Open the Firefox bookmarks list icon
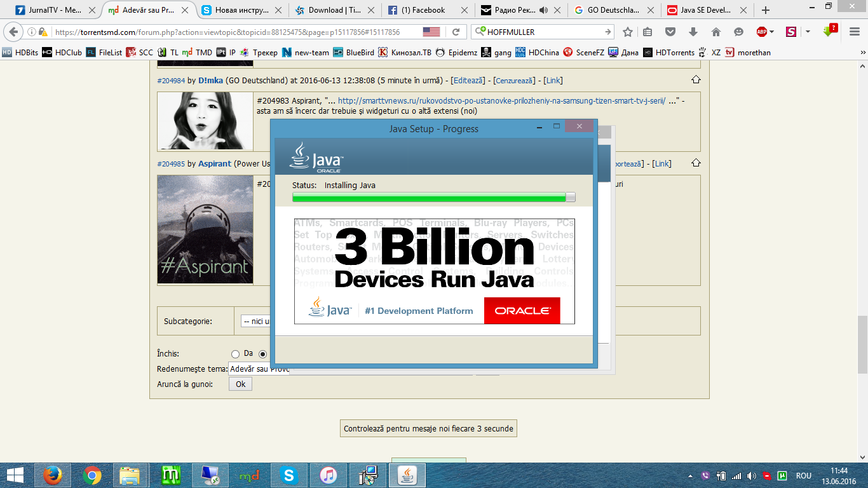The width and height of the screenshot is (868, 488). click(648, 32)
